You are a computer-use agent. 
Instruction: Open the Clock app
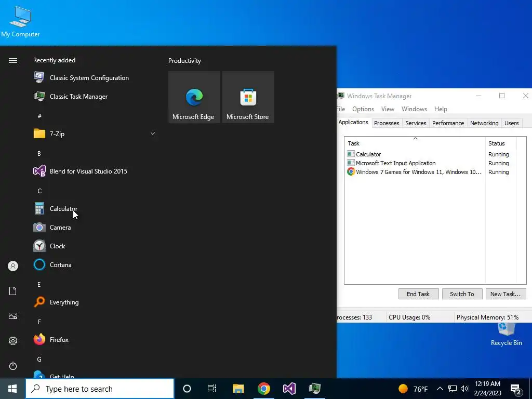click(49, 246)
